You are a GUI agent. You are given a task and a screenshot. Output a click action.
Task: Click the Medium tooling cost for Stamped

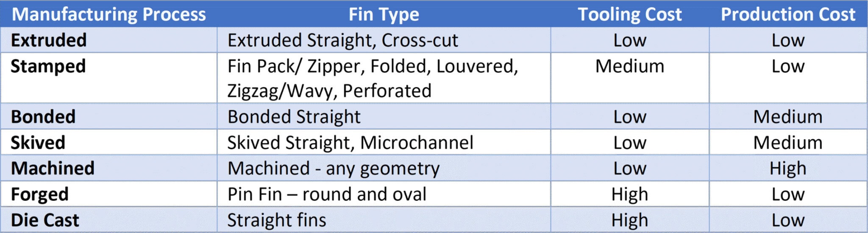630,67
